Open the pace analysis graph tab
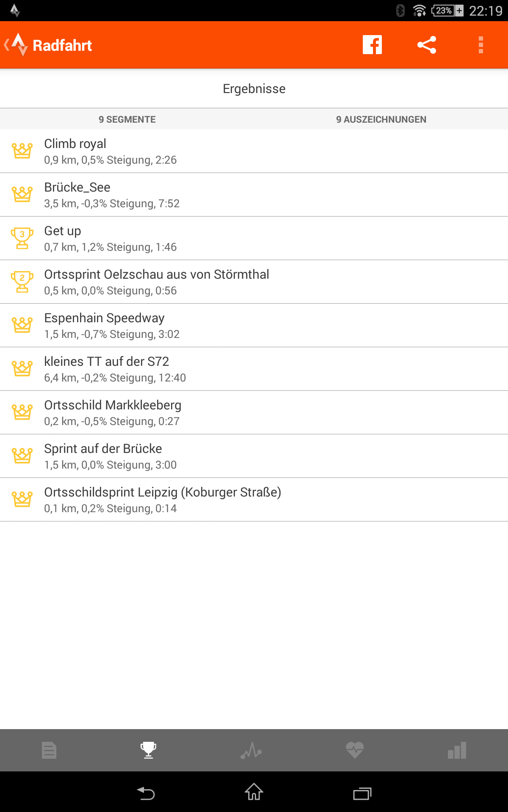Viewport: 508px width, 812px height. tap(251, 750)
